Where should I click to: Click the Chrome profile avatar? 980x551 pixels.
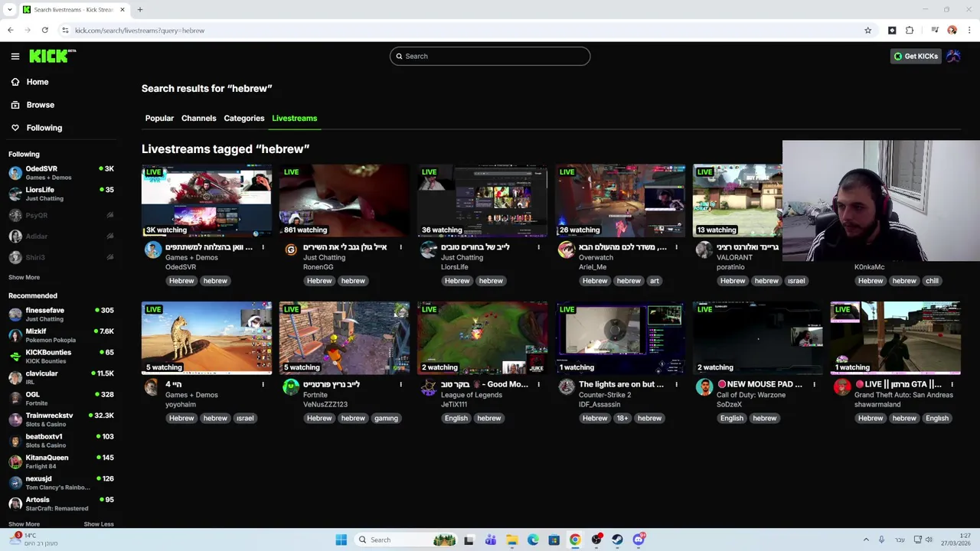(x=952, y=31)
